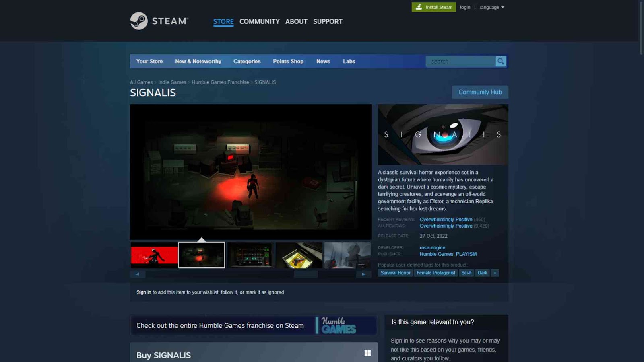644x362 pixels.
Task: Click the release date '27 Oct, 2022'
Action: (433, 236)
